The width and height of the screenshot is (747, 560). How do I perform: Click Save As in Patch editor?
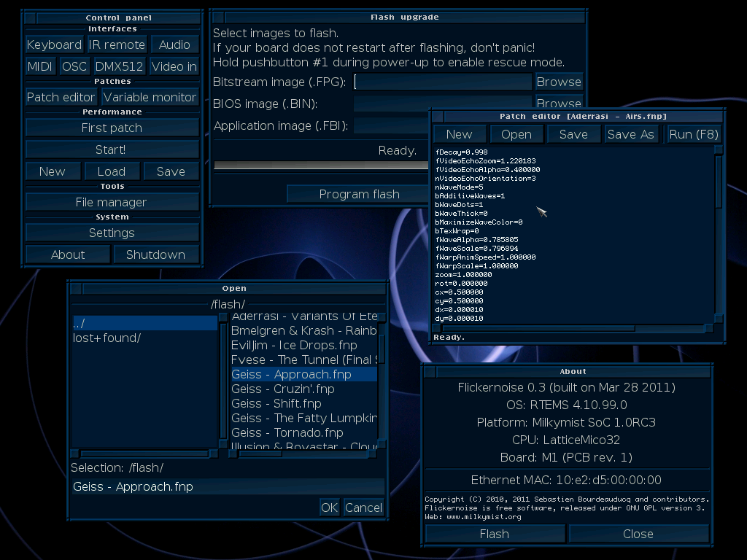630,134
